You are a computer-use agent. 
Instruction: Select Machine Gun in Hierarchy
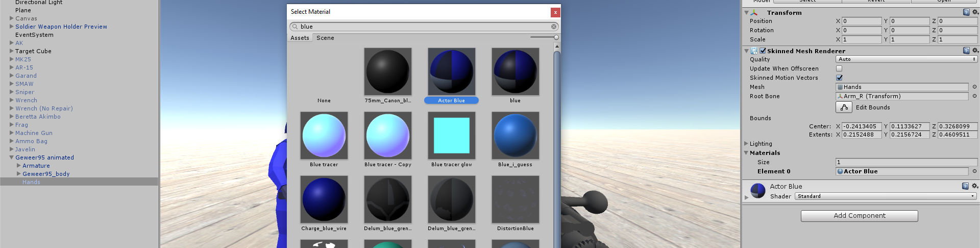click(x=34, y=133)
